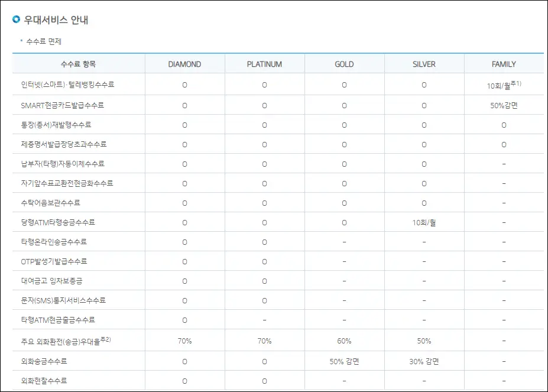Click the 수수료 항목 header cell

click(77, 63)
